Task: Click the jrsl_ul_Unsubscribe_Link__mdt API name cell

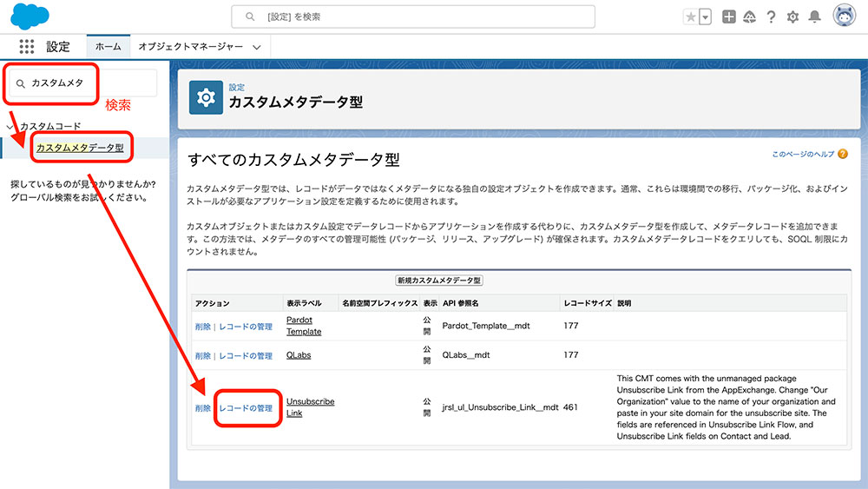Action: pos(500,407)
